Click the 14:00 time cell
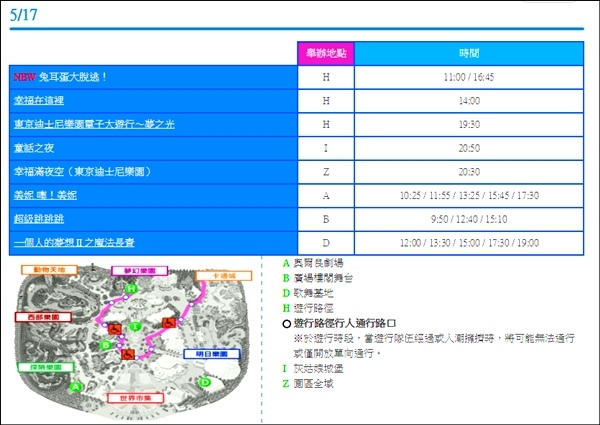 469,101
